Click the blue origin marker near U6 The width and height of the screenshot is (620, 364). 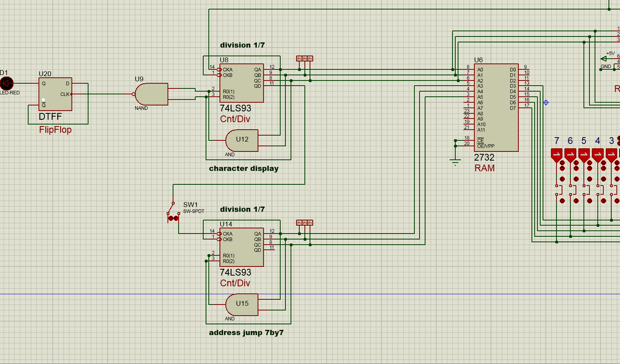pos(546,102)
